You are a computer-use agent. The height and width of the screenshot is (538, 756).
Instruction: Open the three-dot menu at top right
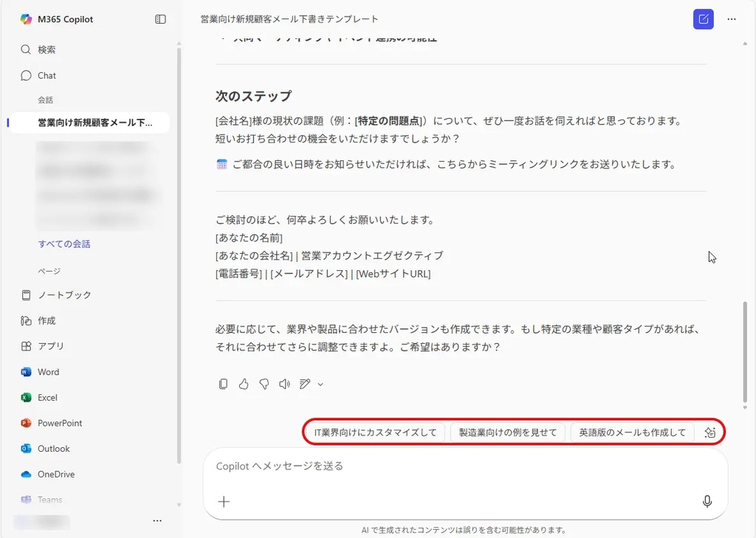pyautogui.click(x=732, y=19)
